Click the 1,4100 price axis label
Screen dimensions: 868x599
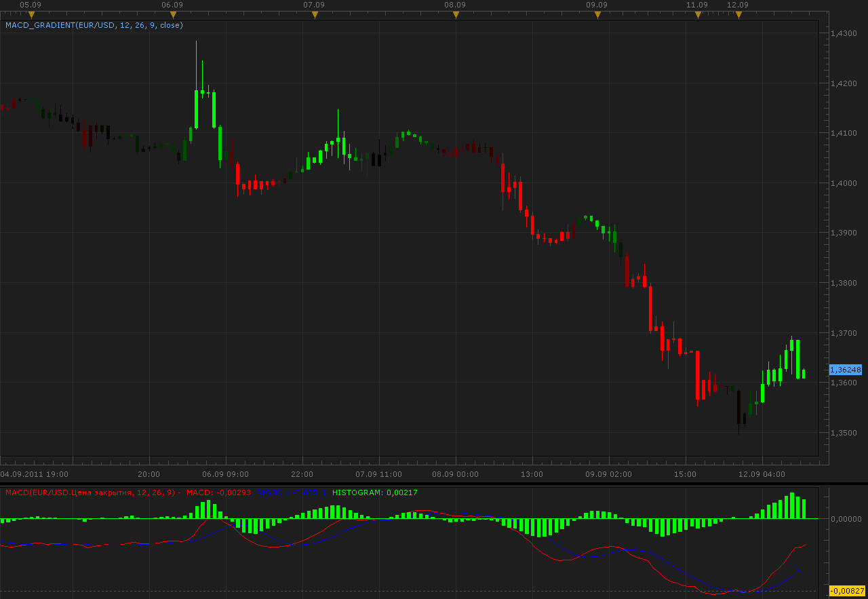[x=844, y=133]
